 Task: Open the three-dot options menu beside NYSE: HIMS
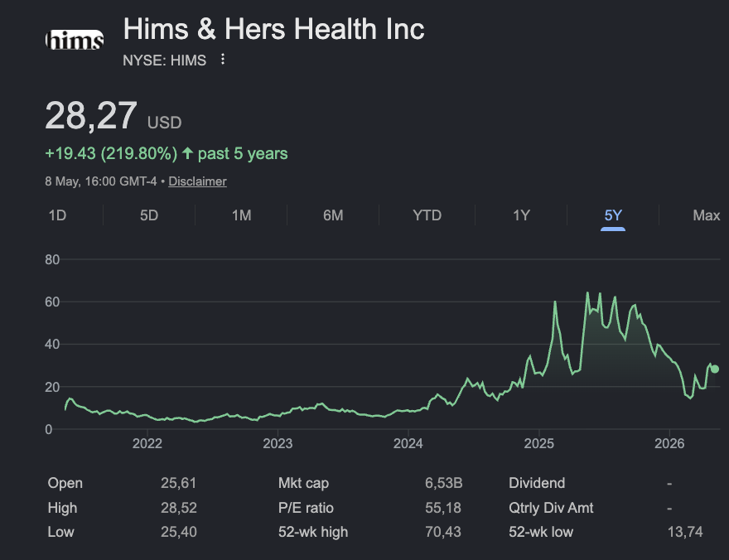pyautogui.click(x=223, y=59)
